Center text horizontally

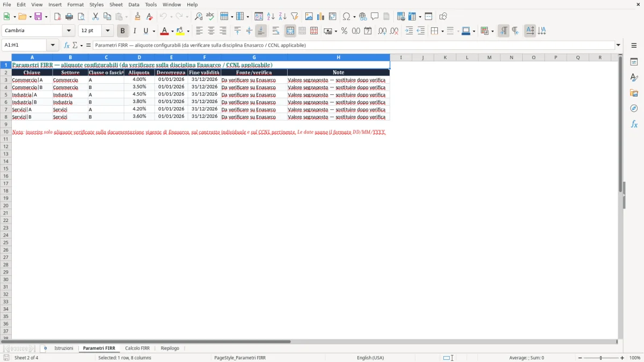tap(211, 31)
